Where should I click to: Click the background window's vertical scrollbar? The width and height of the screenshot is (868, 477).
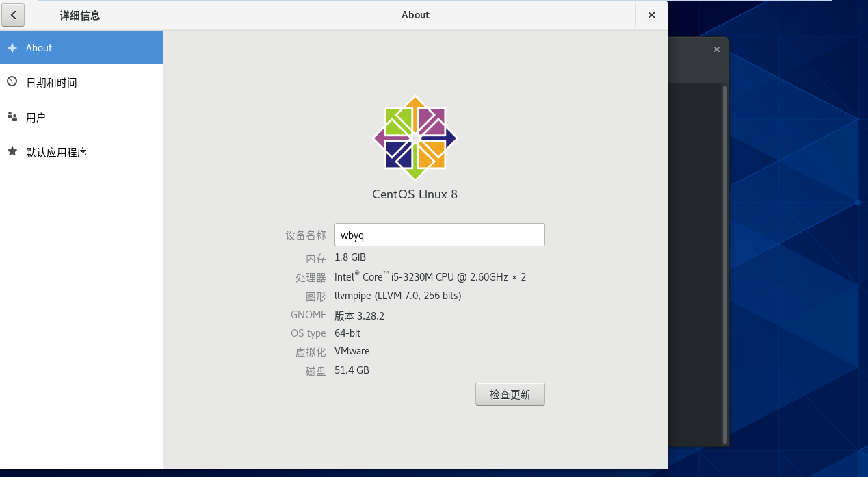click(x=725, y=263)
